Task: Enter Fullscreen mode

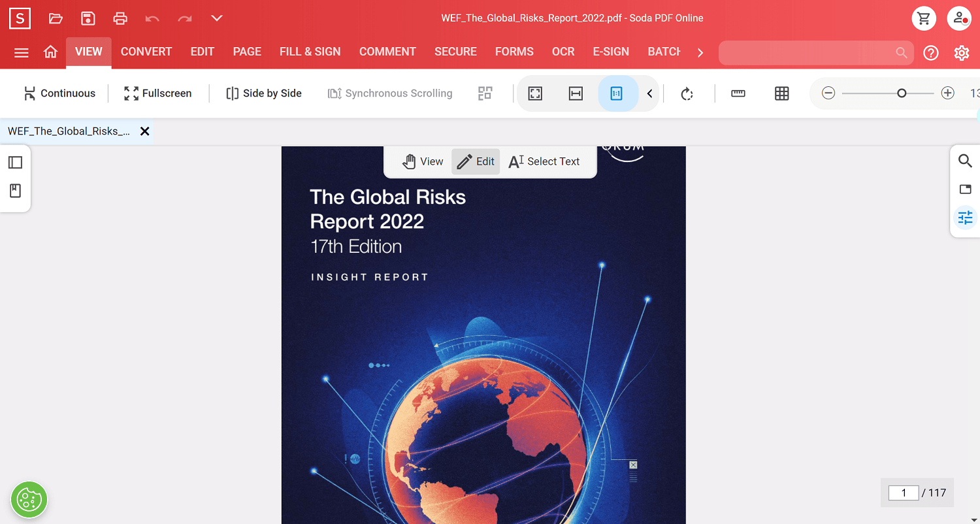Action: tap(157, 93)
